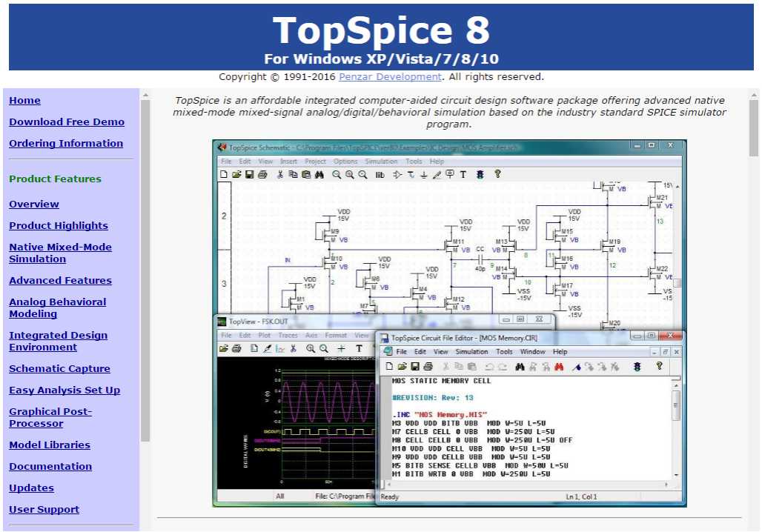The height and width of the screenshot is (532, 762).
Task: Click Undo arrow icon in Circuit File Editor toolbar
Action: pyautogui.click(x=489, y=367)
